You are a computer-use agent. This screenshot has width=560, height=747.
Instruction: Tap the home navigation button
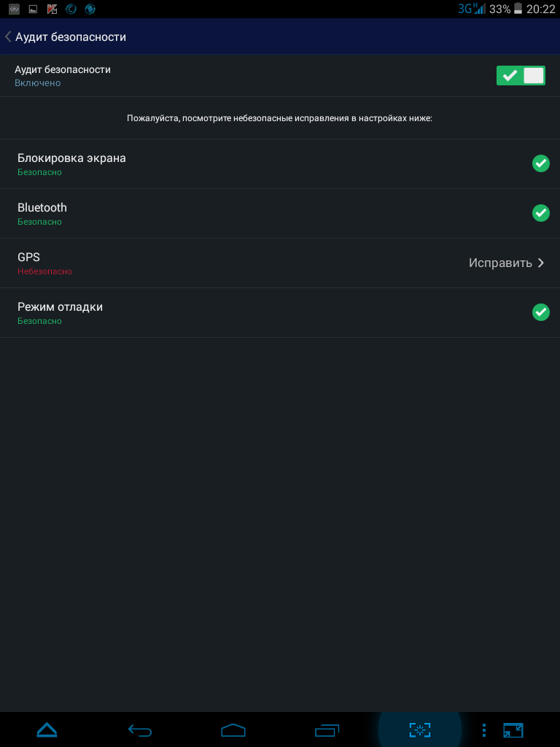233,729
